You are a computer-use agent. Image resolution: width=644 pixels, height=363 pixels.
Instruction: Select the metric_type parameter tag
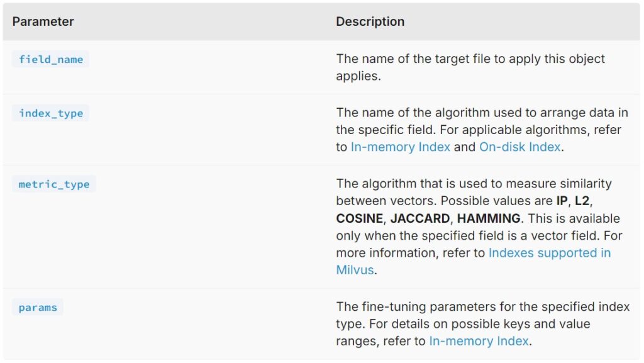point(54,184)
